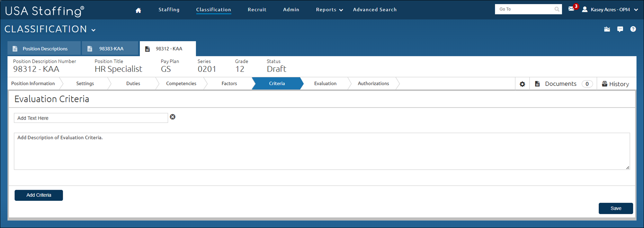
Task: Open the Documents panel
Action: tap(563, 84)
